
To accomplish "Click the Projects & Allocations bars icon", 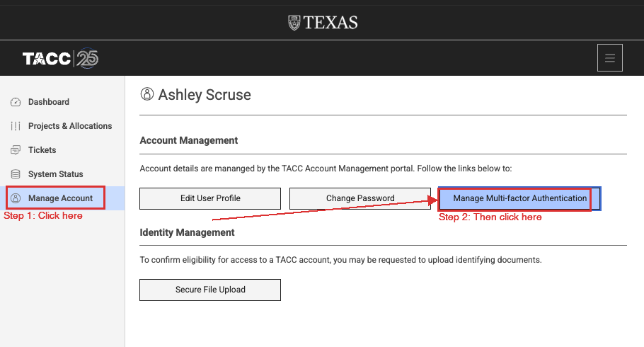I will [x=16, y=126].
